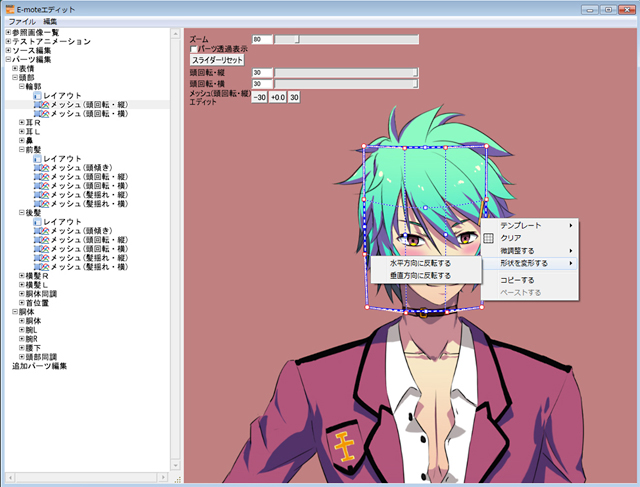Image resolution: width=640 pixels, height=487 pixels.
Task: Collapse the 輪郭 node
Action: click(x=22, y=87)
